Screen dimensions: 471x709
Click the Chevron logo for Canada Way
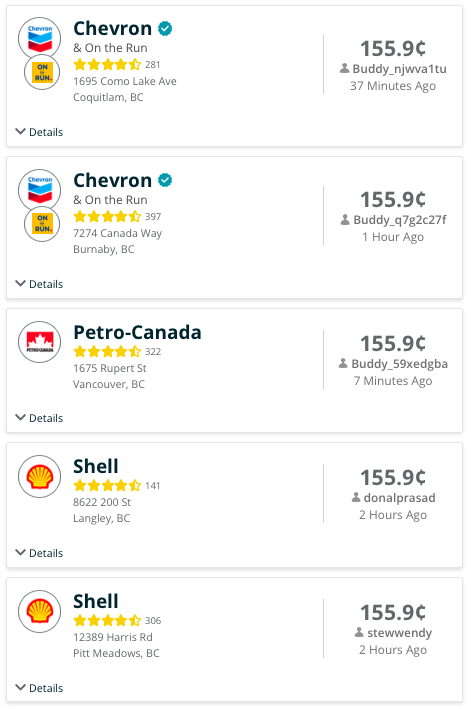coord(39,190)
